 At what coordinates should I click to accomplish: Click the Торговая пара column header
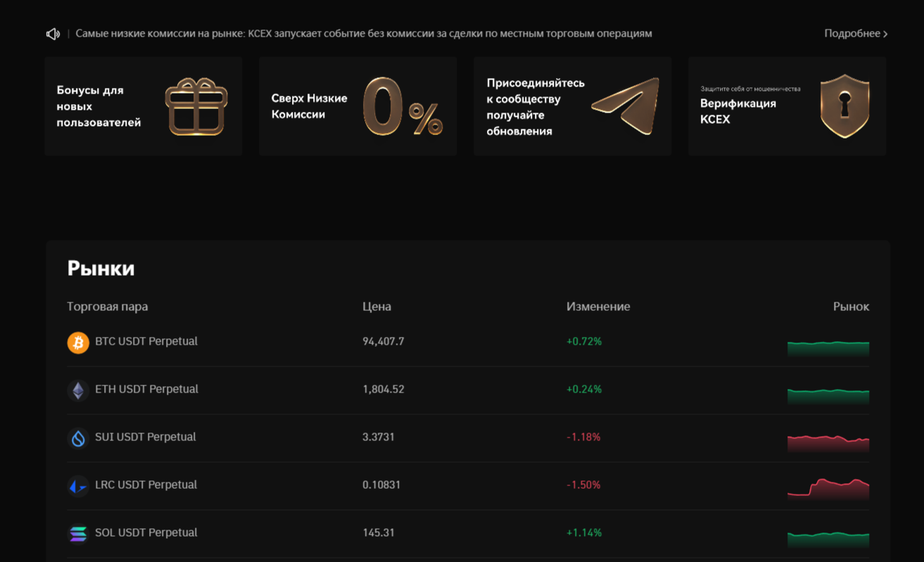pyautogui.click(x=108, y=307)
